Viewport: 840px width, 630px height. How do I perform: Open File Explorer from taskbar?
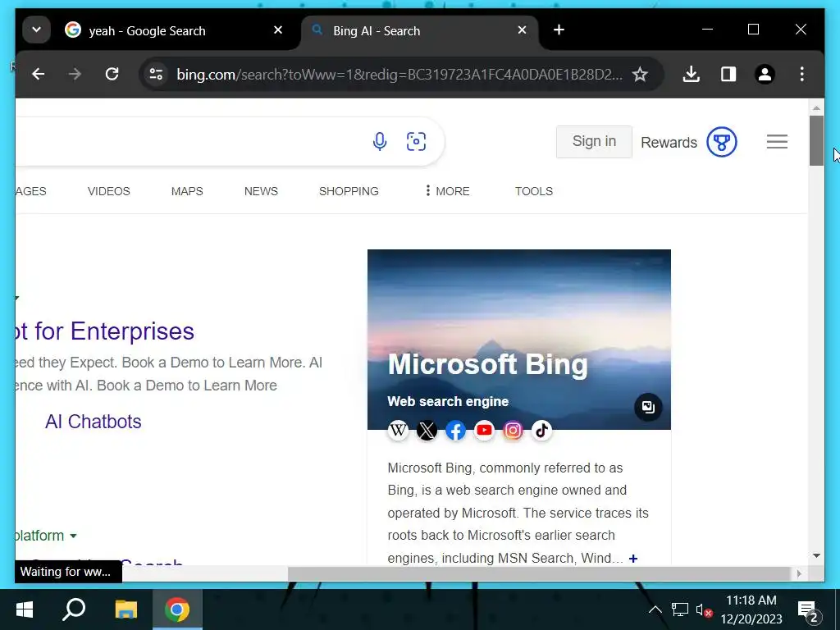(126, 609)
